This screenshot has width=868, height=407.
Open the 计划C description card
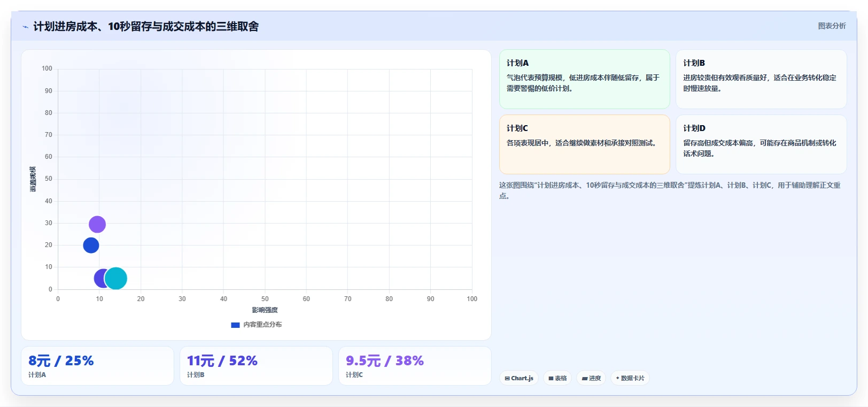[x=585, y=144]
